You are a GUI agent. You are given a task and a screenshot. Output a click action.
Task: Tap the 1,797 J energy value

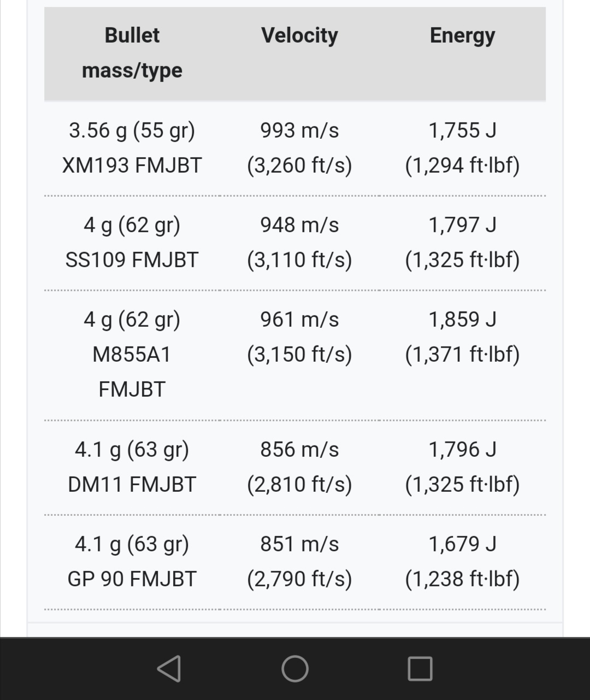pos(462,225)
